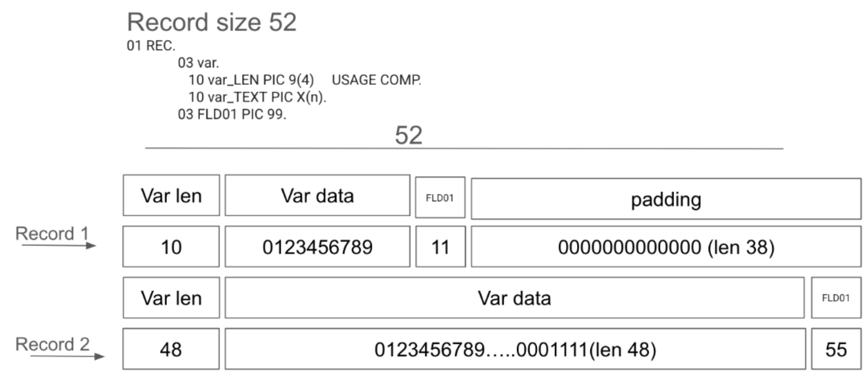Select the padding header box
868x375 pixels.
pos(666,199)
